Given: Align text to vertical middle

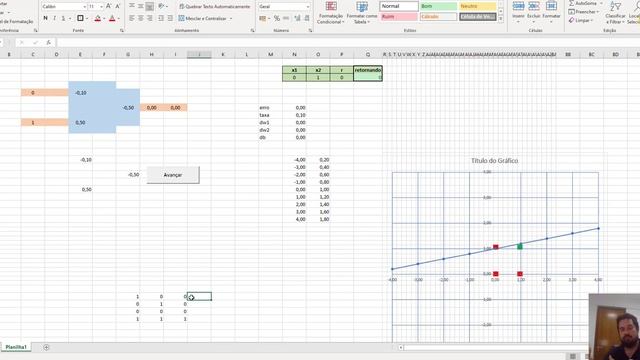Looking at the screenshot, I should point(141,7).
